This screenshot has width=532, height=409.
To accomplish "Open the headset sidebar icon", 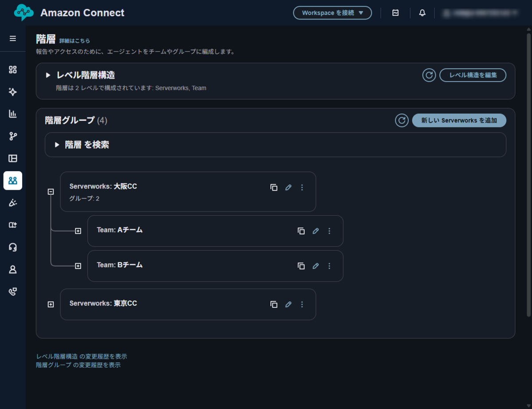I will coord(13,247).
